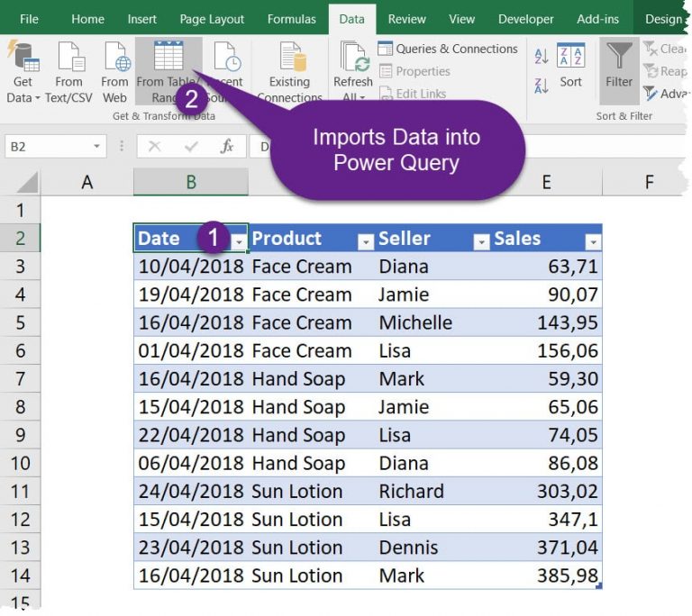
Task: Switch to the Formulas ribbon tab
Action: click(291, 19)
